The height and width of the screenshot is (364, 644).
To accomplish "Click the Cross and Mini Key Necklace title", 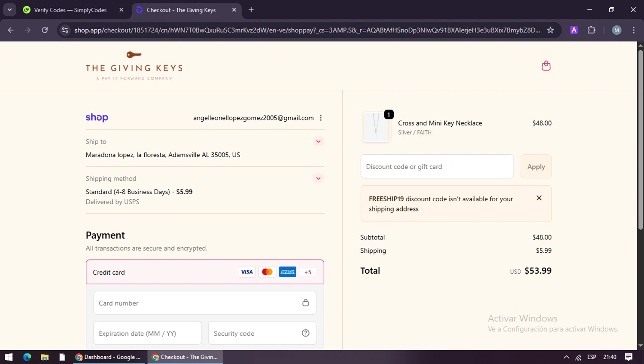I will coord(440,123).
